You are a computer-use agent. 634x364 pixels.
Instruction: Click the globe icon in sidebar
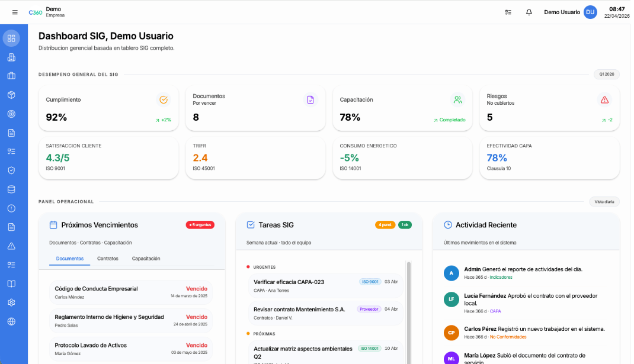click(x=11, y=321)
